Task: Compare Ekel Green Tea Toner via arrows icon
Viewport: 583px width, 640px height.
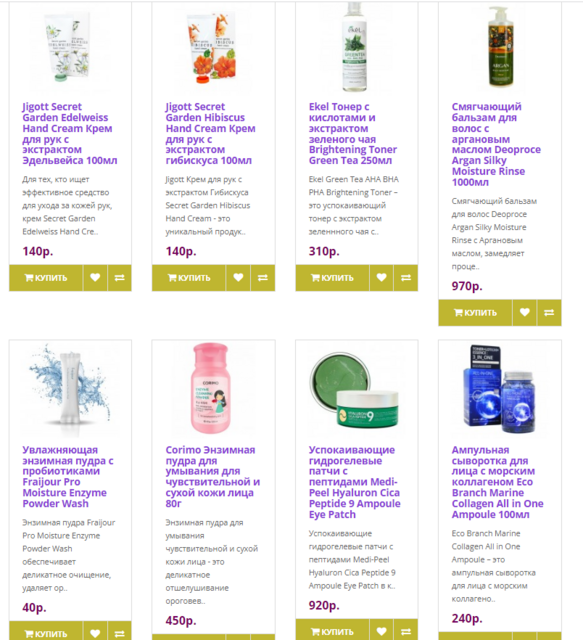Action: pos(406,278)
